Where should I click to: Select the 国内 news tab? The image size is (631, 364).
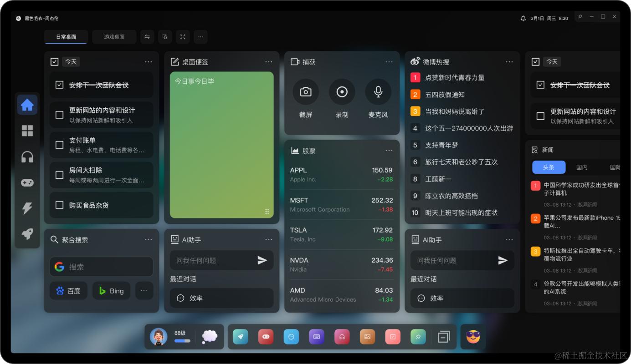point(582,167)
